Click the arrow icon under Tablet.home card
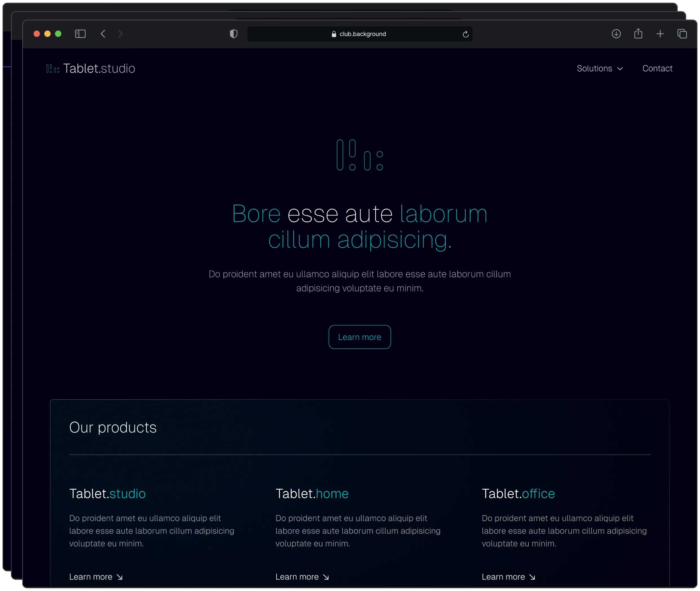This screenshot has width=700, height=591. (326, 577)
